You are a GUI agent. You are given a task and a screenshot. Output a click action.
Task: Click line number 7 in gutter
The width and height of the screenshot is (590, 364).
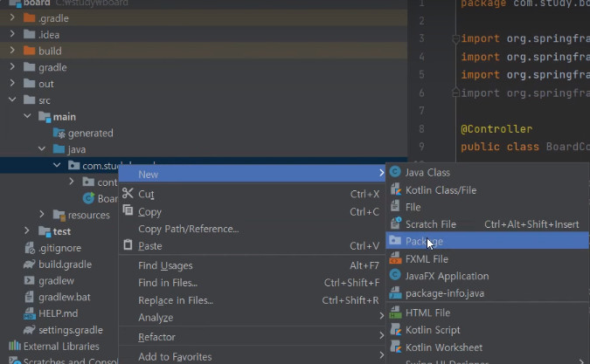point(421,111)
